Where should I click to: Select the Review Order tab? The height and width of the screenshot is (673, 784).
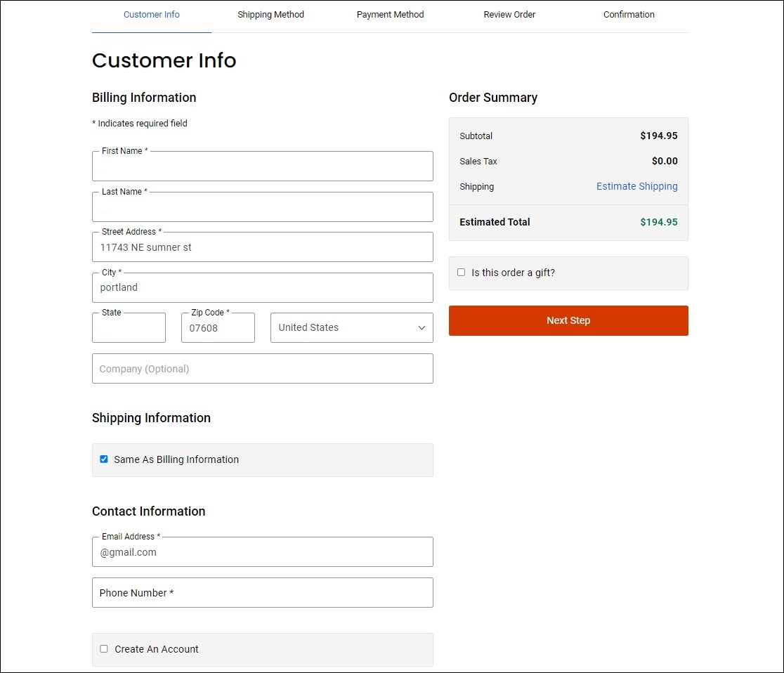[x=509, y=15]
